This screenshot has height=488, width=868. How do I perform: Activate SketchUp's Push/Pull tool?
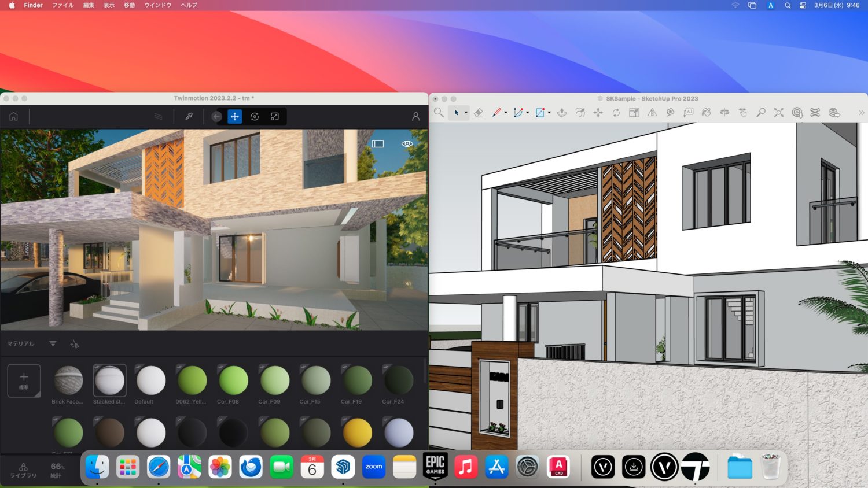click(x=561, y=113)
